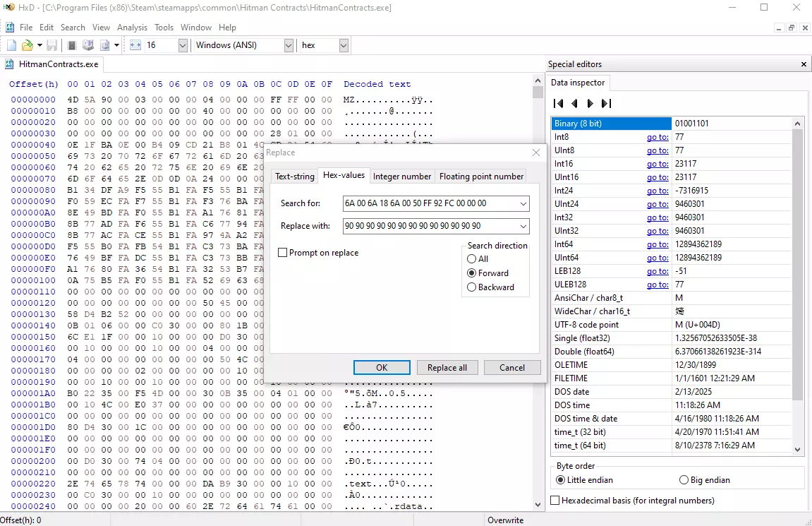The image size is (812, 526).
Task: Jump to last byte in Data inspector
Action: [x=606, y=104]
